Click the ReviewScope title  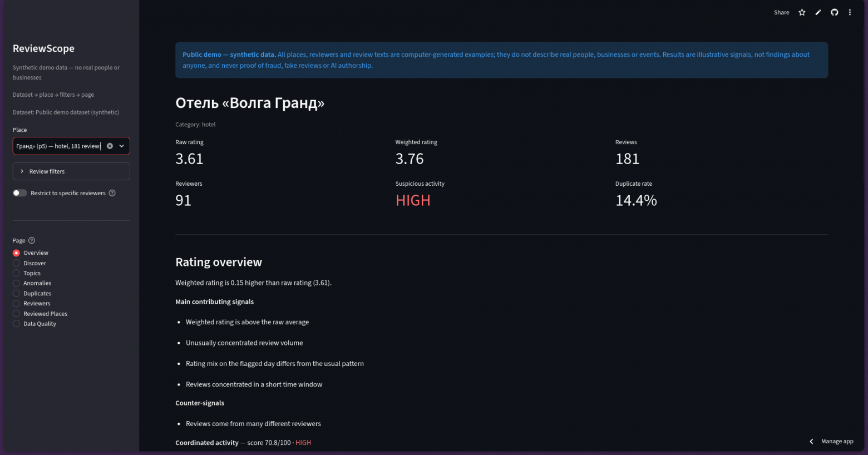click(x=43, y=48)
